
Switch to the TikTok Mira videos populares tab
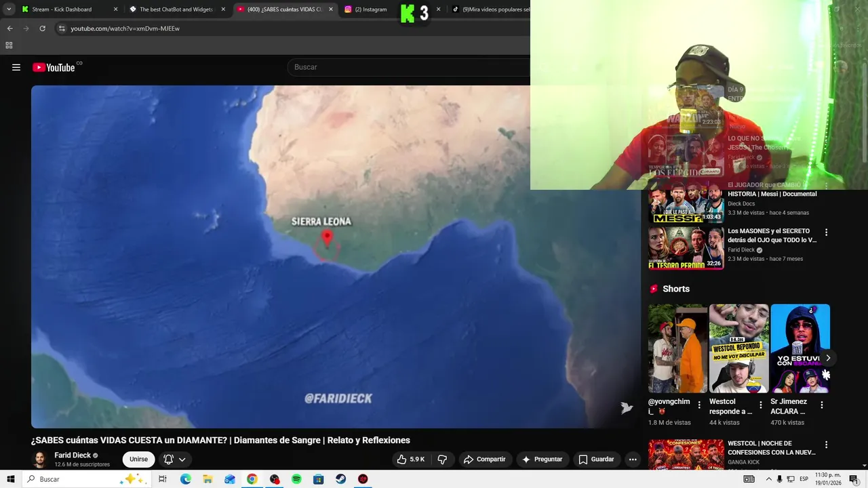pos(496,9)
